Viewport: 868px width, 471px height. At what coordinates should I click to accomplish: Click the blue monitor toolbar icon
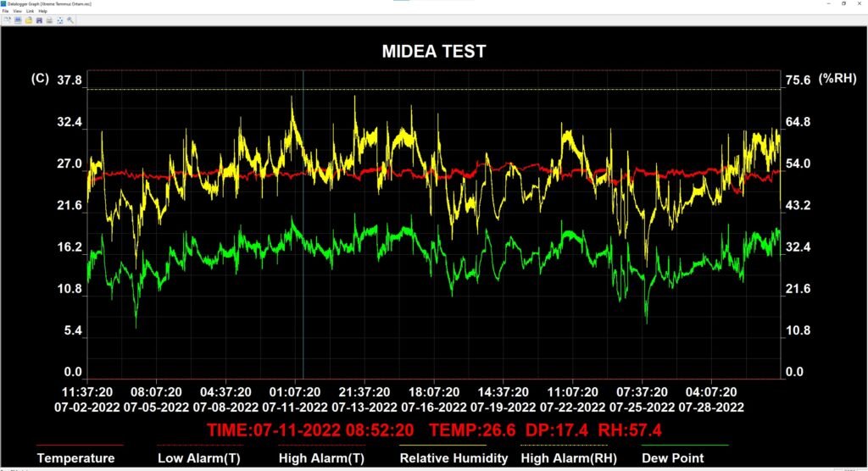click(x=18, y=20)
